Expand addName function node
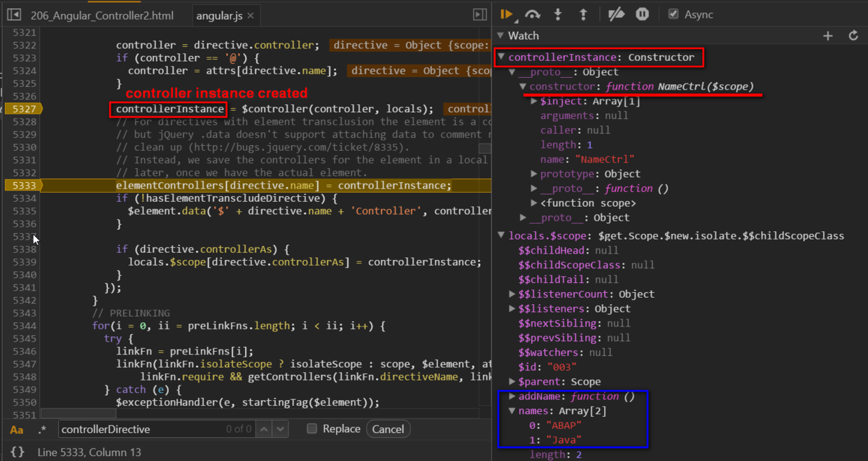This screenshot has width=868, height=461. pyautogui.click(x=512, y=397)
